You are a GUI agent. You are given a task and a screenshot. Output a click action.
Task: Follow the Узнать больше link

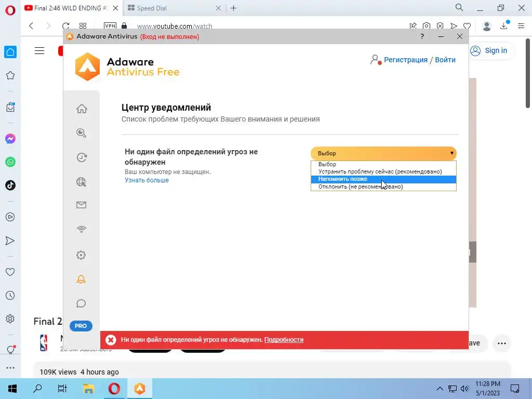[x=147, y=180]
